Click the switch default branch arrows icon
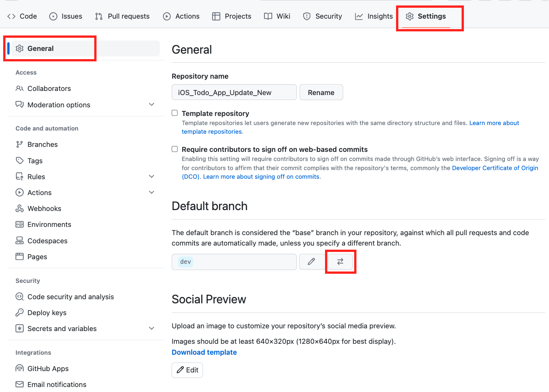This screenshot has height=392, width=549. tap(340, 261)
